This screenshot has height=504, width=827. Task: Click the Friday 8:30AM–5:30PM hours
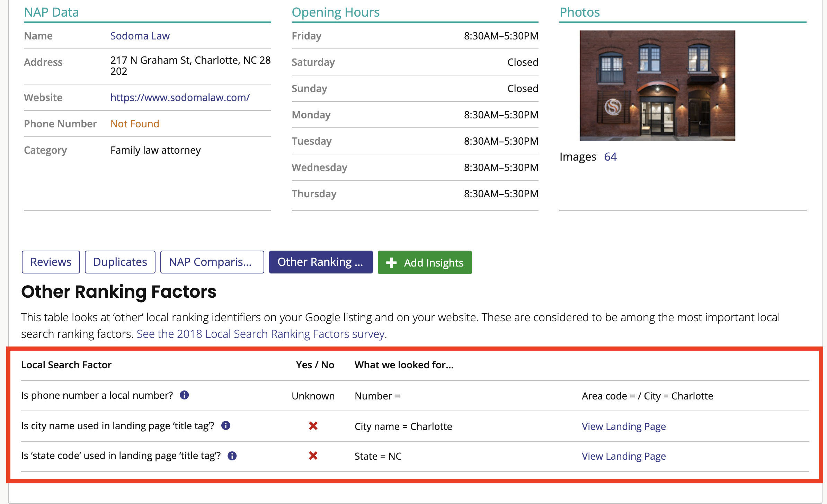pyautogui.click(x=501, y=36)
